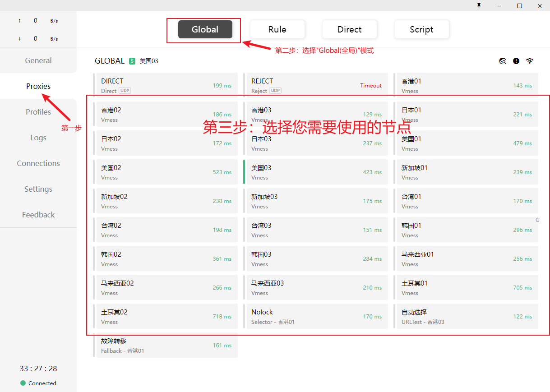Select the 香港02 Vmess node
The height and width of the screenshot is (392, 550).
coord(166,114)
